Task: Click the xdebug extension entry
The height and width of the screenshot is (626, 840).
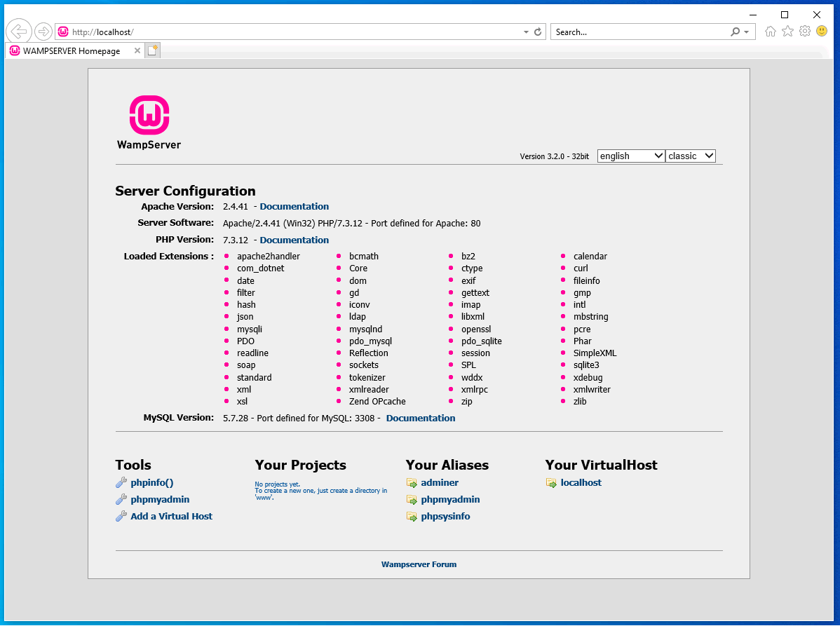Action: (x=588, y=378)
